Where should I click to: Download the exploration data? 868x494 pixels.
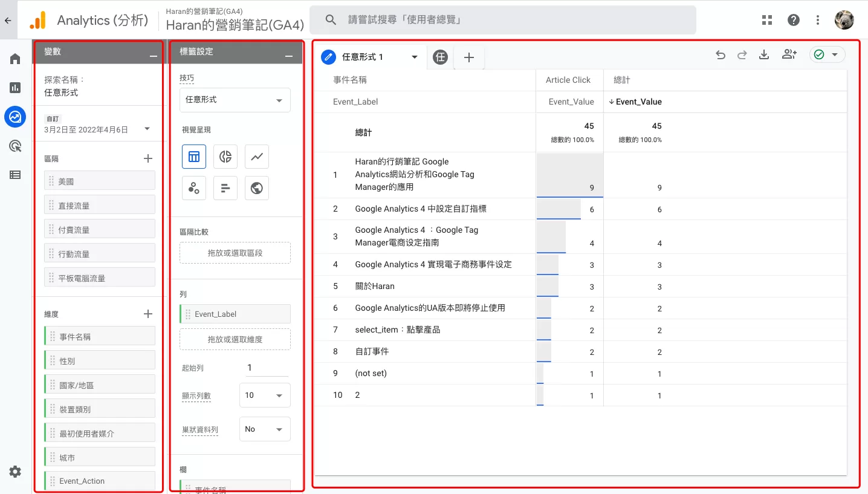764,55
